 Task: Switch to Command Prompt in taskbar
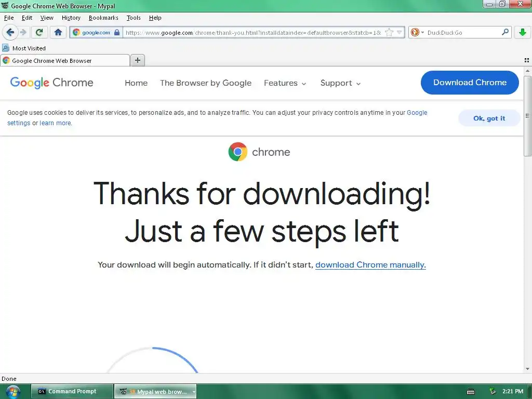(x=72, y=391)
